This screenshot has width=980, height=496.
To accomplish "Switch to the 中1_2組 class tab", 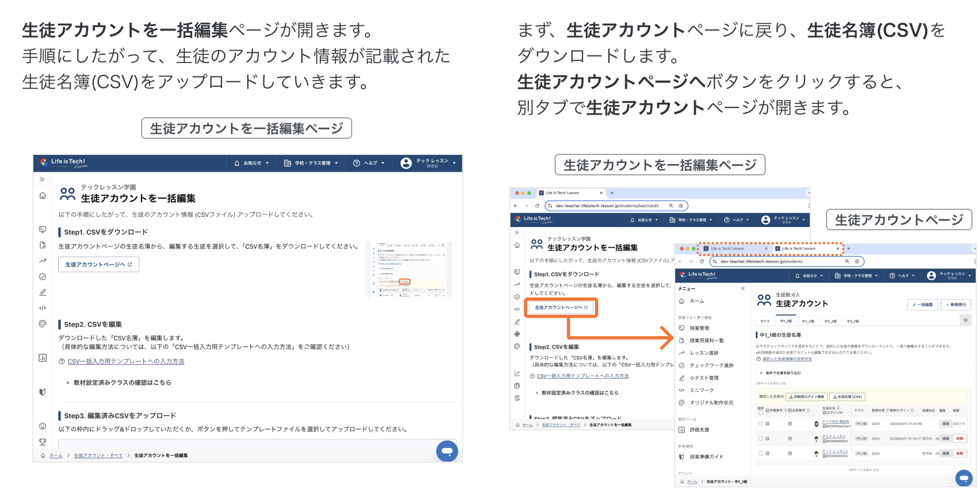I will pyautogui.click(x=808, y=321).
